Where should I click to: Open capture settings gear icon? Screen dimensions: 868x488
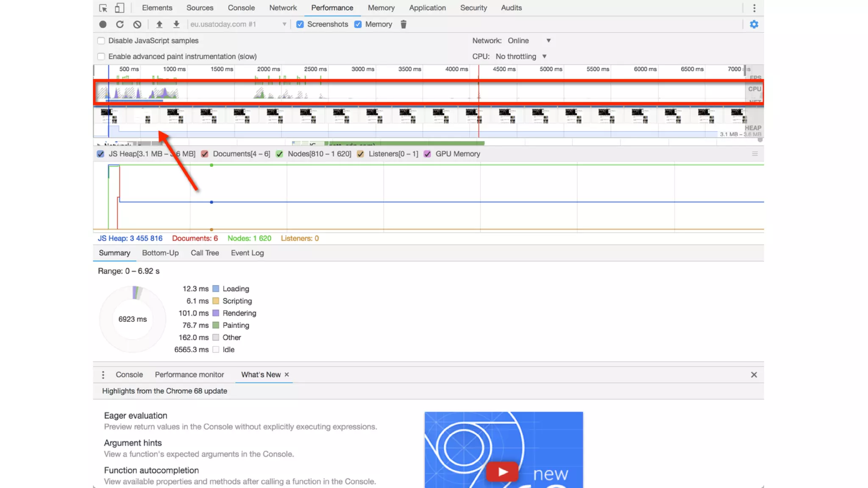(754, 25)
